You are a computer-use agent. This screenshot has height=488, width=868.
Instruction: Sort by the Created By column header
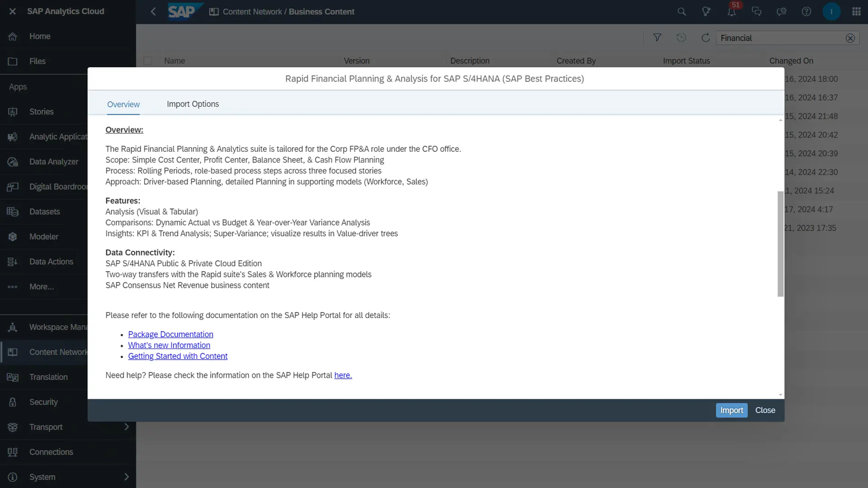(576, 61)
